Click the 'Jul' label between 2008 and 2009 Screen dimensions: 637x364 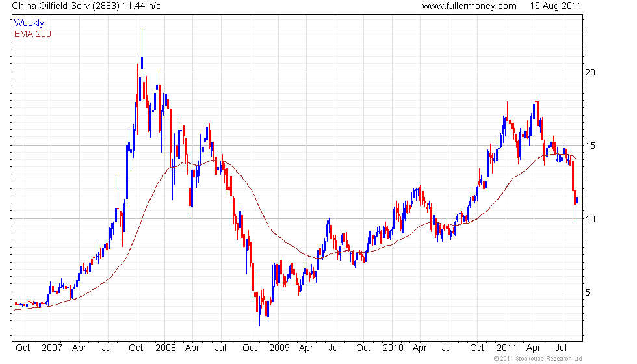point(220,348)
